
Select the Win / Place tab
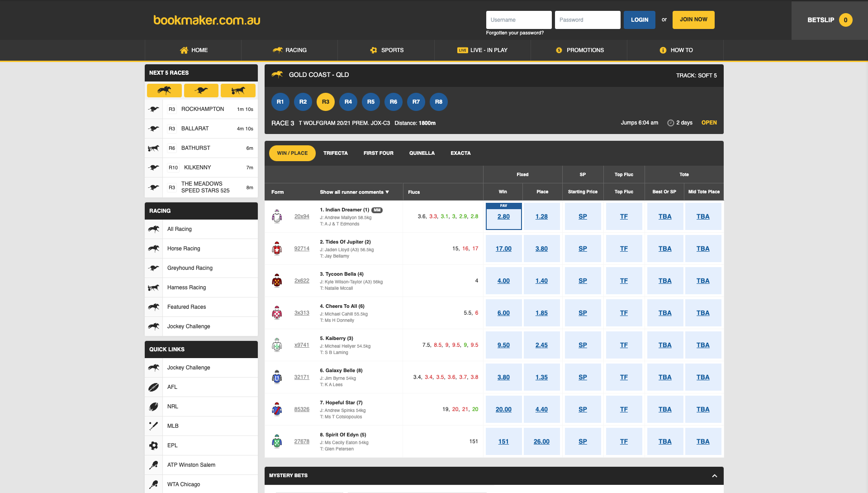[292, 153]
